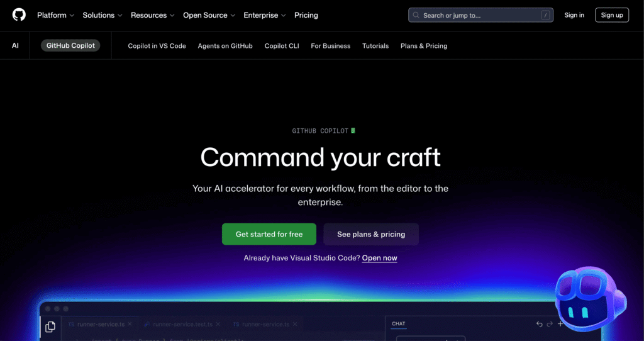Expand the Resources menu
Image resolution: width=644 pixels, height=341 pixels.
pyautogui.click(x=152, y=15)
